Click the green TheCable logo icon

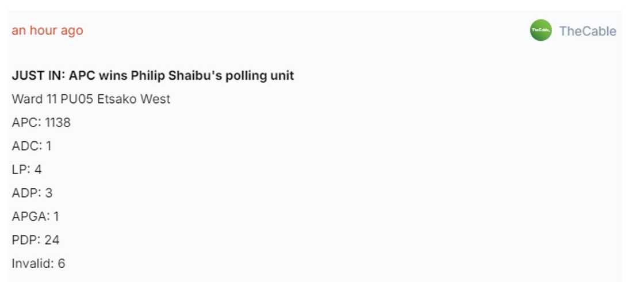click(540, 30)
